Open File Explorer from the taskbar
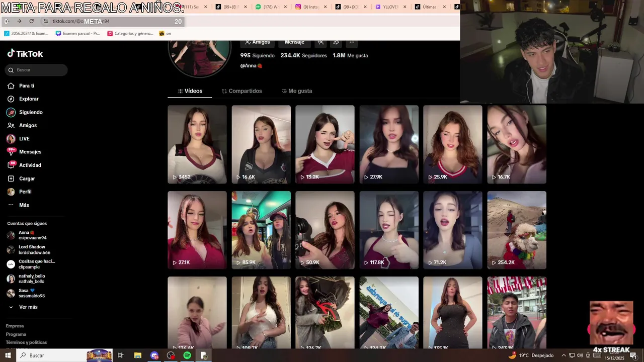Viewport: 644px width, 362px height. tap(137, 355)
